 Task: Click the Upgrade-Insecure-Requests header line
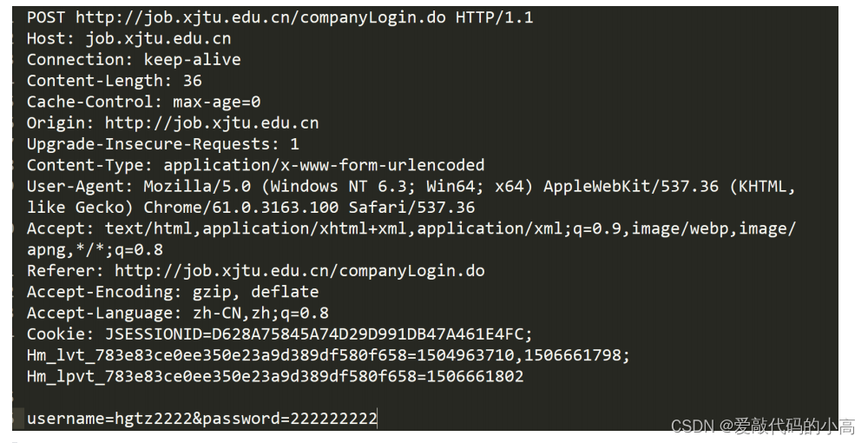tap(163, 144)
